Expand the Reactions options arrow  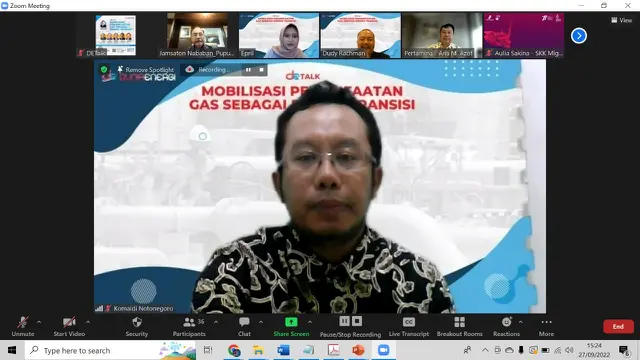521,322
